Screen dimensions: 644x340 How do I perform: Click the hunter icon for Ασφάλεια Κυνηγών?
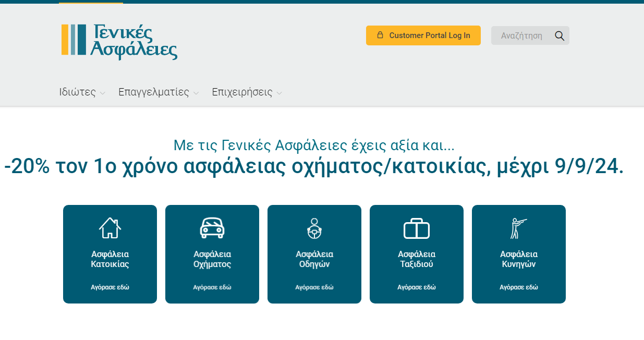pyautogui.click(x=518, y=228)
